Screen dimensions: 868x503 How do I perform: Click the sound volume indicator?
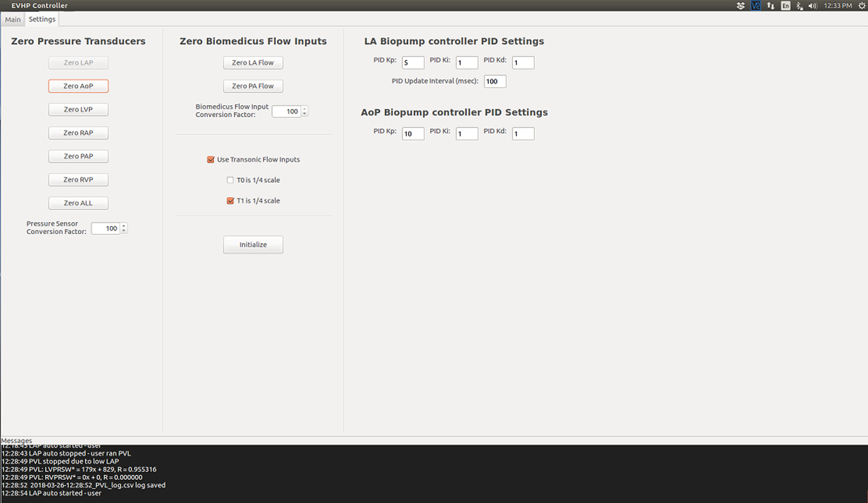click(812, 5)
